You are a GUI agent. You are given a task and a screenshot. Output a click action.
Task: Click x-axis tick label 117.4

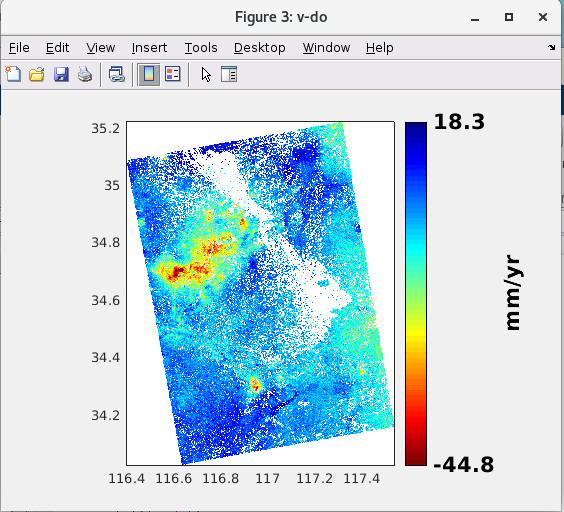pos(361,479)
